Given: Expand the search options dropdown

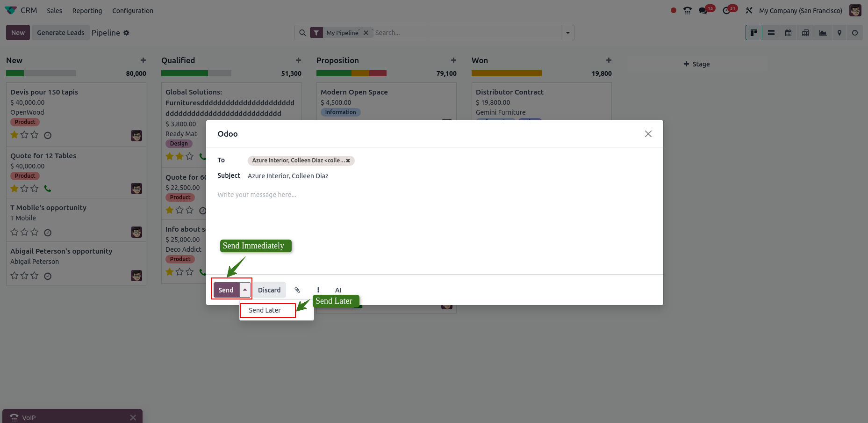Looking at the screenshot, I should click(x=568, y=33).
